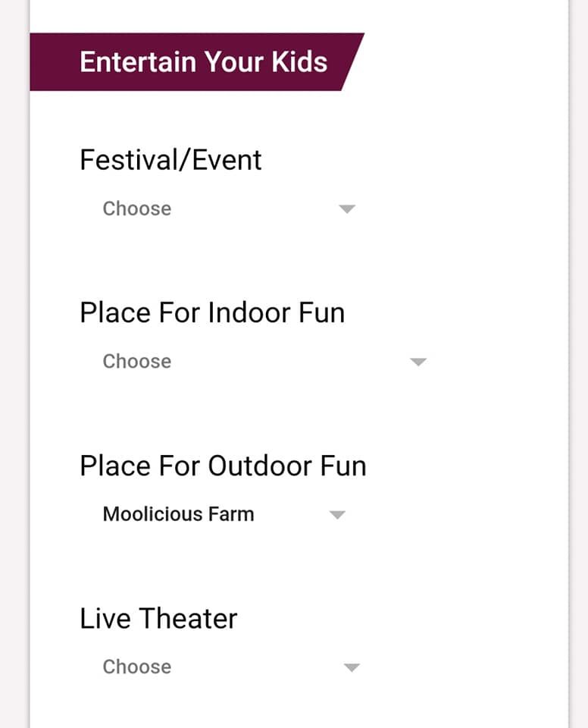Click the word Entertain in the header

click(139, 61)
